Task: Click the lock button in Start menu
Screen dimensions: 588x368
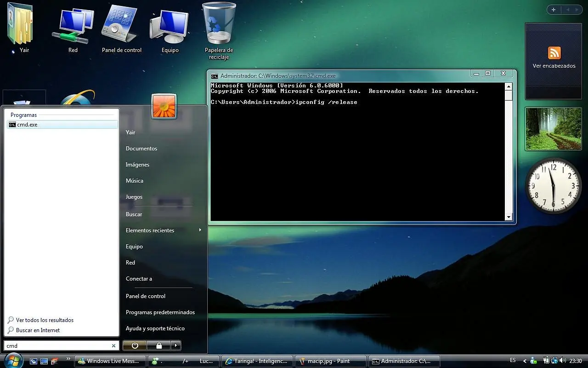Action: (x=158, y=345)
